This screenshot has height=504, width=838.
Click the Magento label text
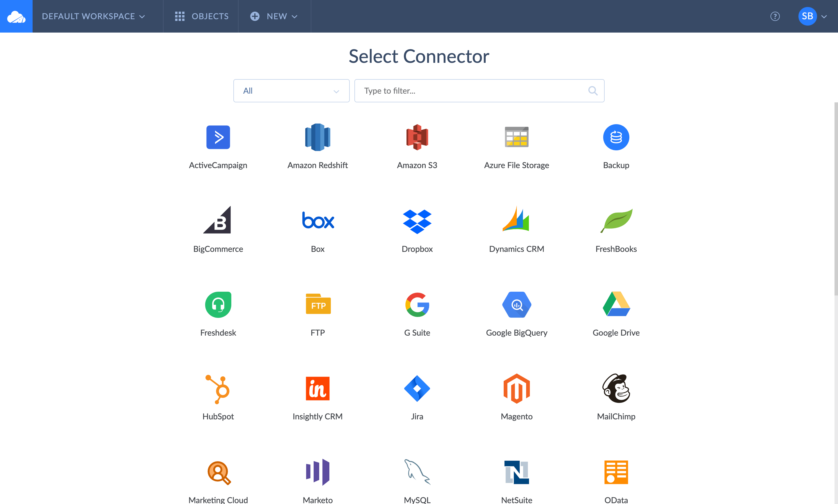point(517,416)
